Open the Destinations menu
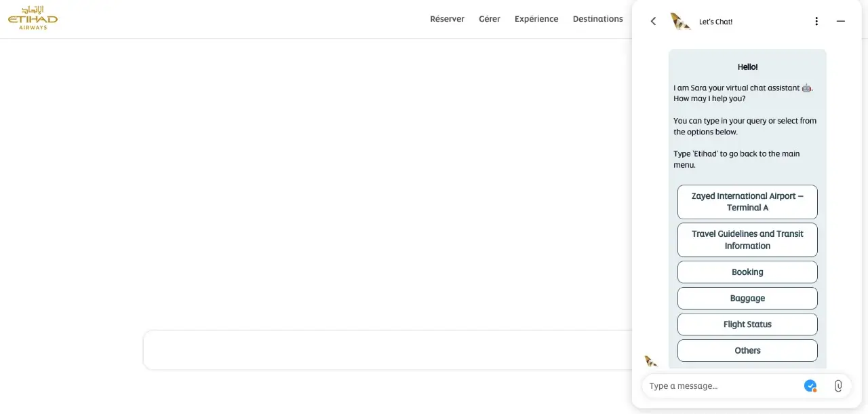This screenshot has height=414, width=868. (x=597, y=19)
